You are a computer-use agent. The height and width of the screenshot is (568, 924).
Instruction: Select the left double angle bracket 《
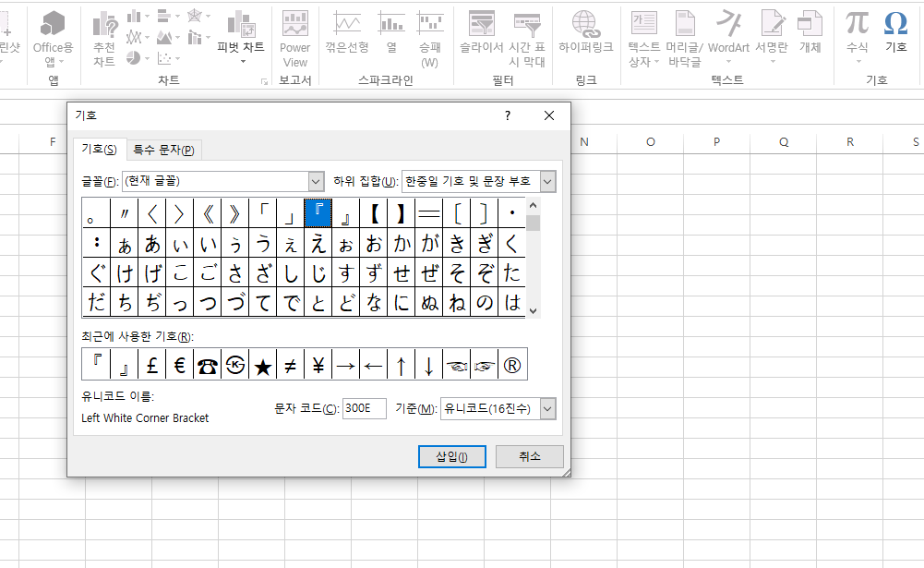(x=207, y=213)
